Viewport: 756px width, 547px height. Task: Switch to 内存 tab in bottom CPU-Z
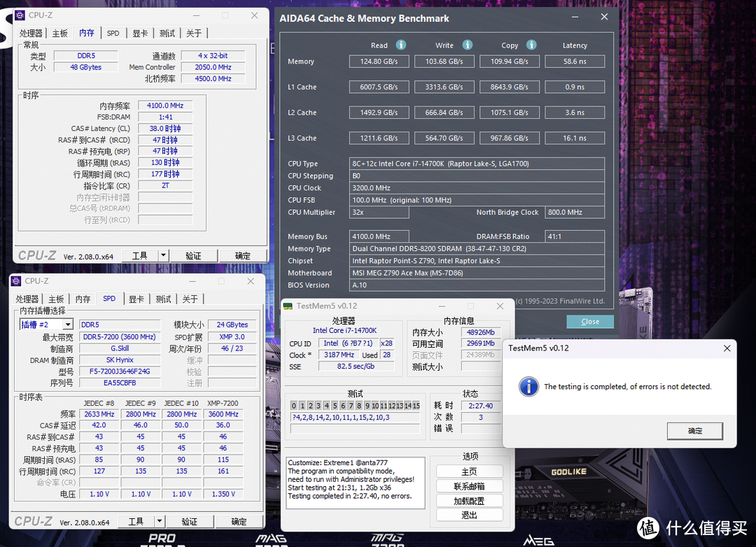[83, 299]
